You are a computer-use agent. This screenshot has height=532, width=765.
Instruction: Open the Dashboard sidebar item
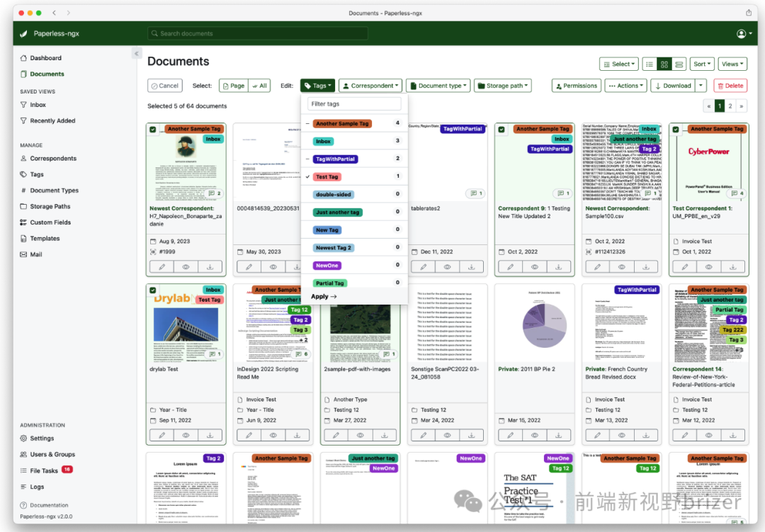46,58
